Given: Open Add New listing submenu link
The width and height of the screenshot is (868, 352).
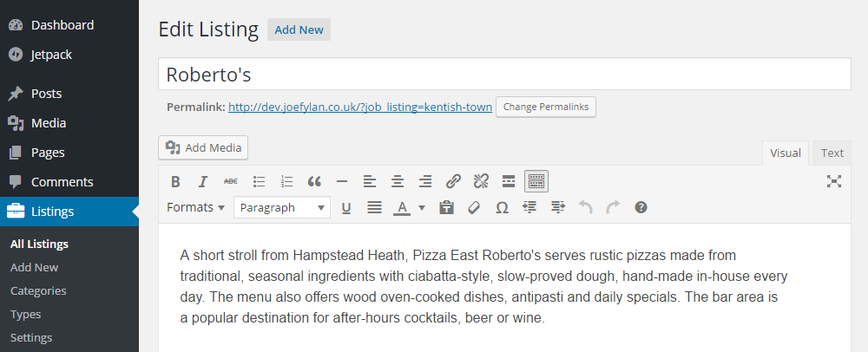Looking at the screenshot, I should coord(35,267).
